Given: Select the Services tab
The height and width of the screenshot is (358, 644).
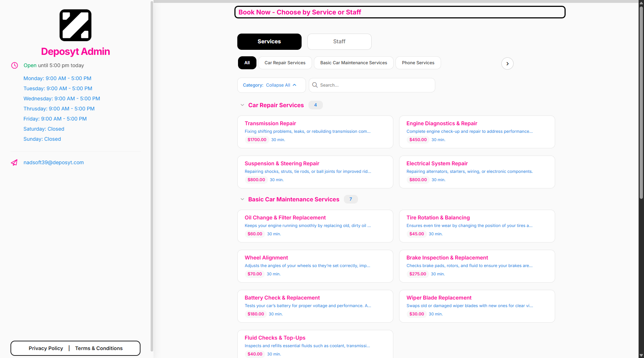Looking at the screenshot, I should click(x=269, y=42).
